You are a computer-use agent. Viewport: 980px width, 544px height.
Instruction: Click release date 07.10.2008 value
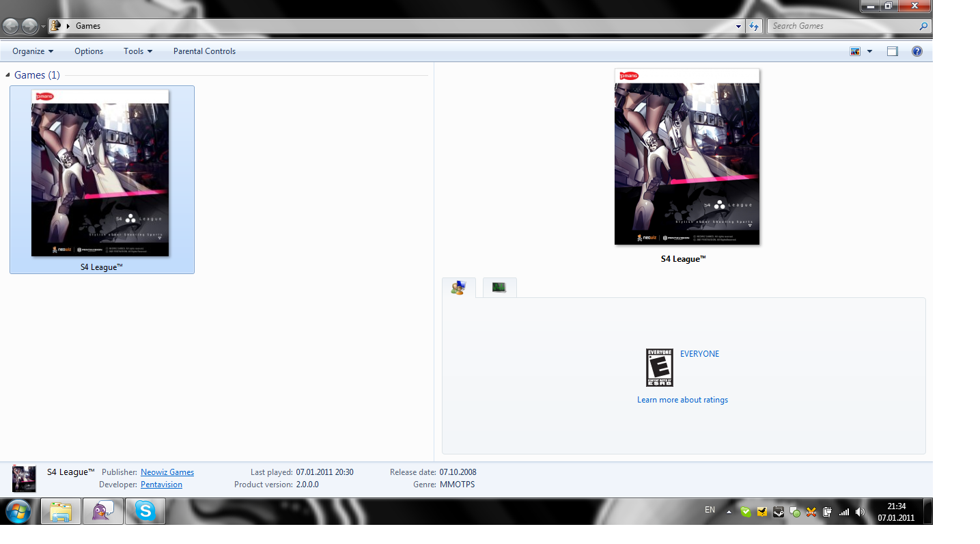[458, 472]
